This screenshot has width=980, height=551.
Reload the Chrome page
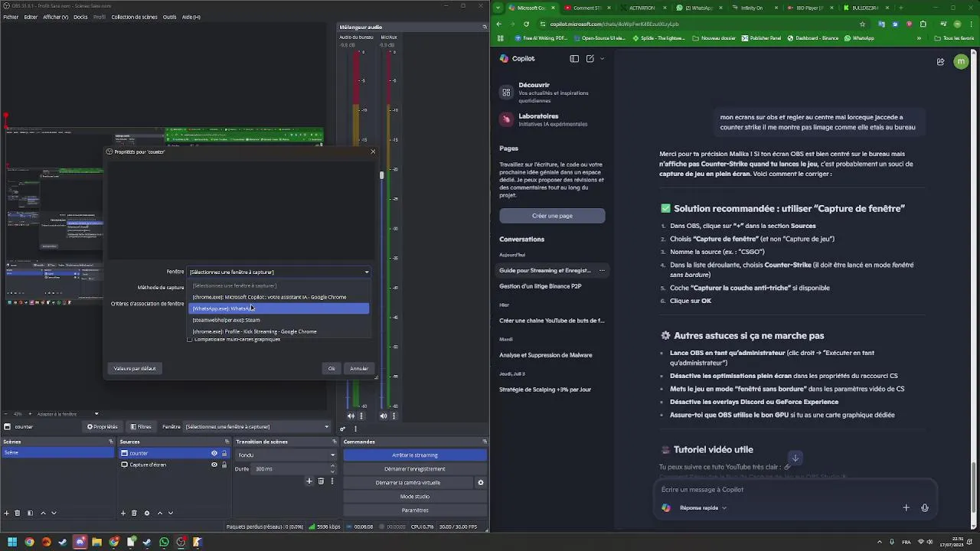click(x=526, y=24)
